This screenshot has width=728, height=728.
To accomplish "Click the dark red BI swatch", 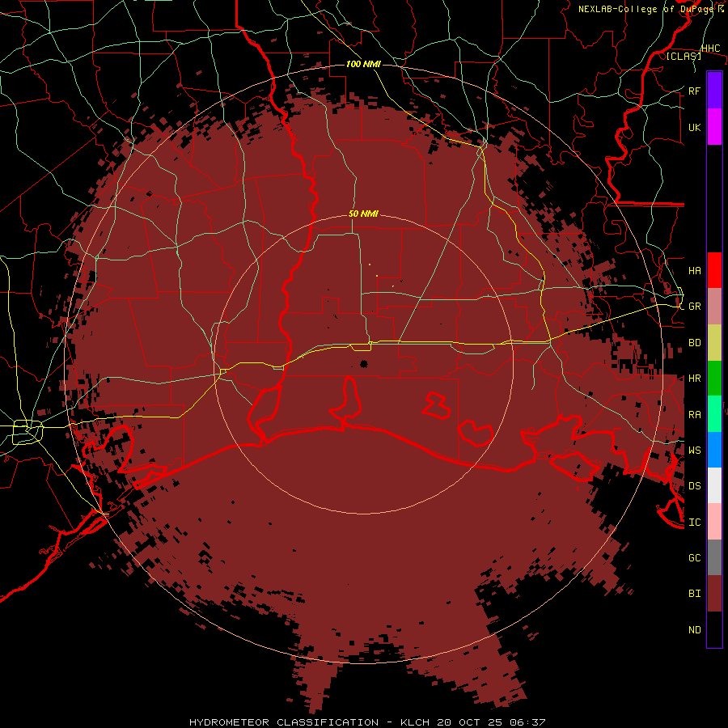I will click(714, 594).
